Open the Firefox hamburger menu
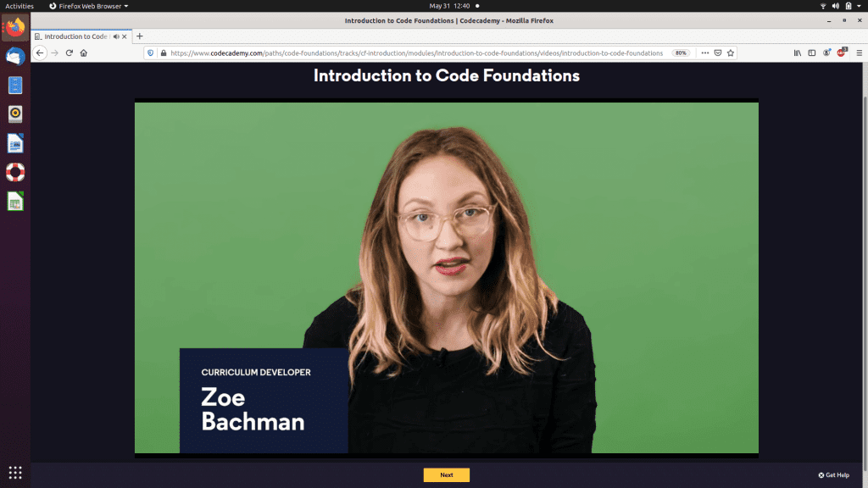Screen dimensions: 868x488 [860, 53]
